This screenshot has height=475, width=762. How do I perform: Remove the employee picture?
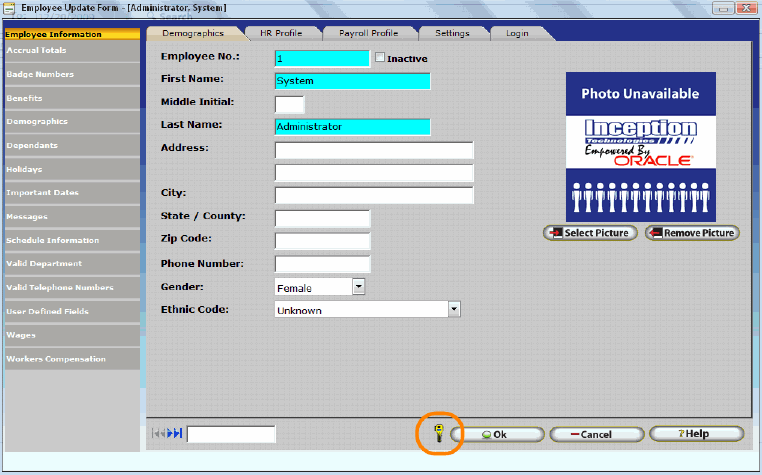pos(691,233)
